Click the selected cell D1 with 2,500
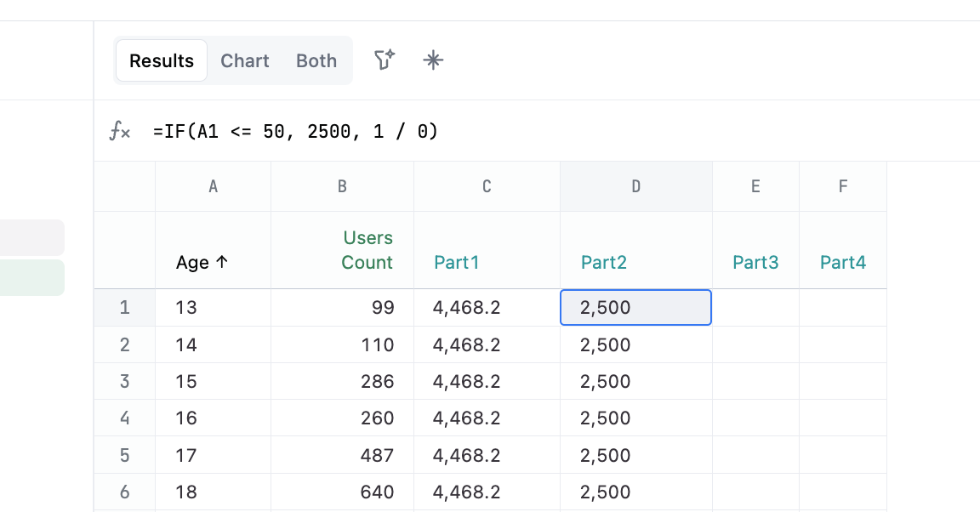The width and height of the screenshot is (980, 512). 635,308
